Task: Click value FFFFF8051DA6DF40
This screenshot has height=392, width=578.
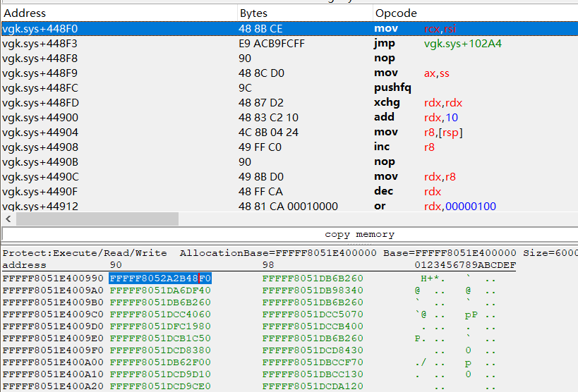Action: pyautogui.click(x=160, y=290)
